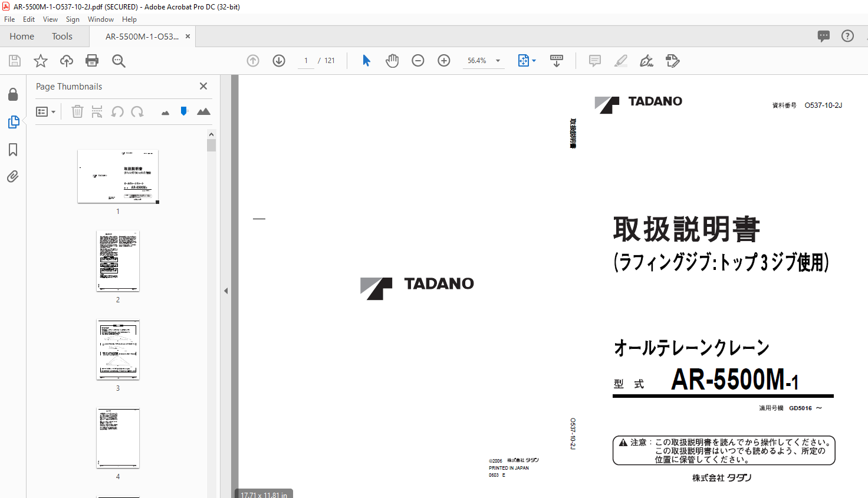Reduce thumbnail size with the small mountain icon
The image size is (868, 498).
[x=165, y=113]
